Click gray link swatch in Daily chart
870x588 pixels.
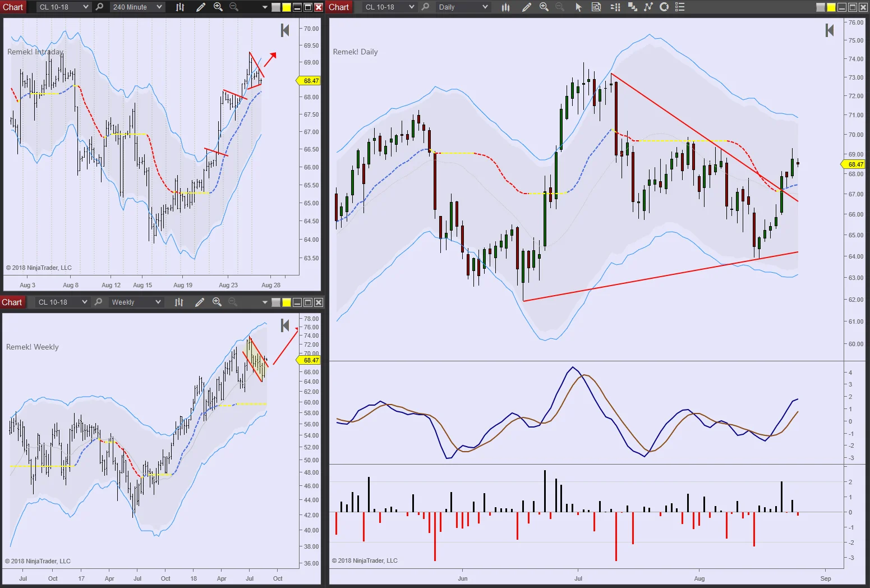click(x=821, y=7)
